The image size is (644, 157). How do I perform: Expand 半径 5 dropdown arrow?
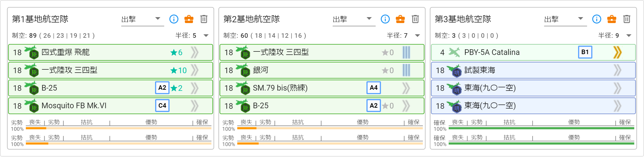[x=206, y=36]
